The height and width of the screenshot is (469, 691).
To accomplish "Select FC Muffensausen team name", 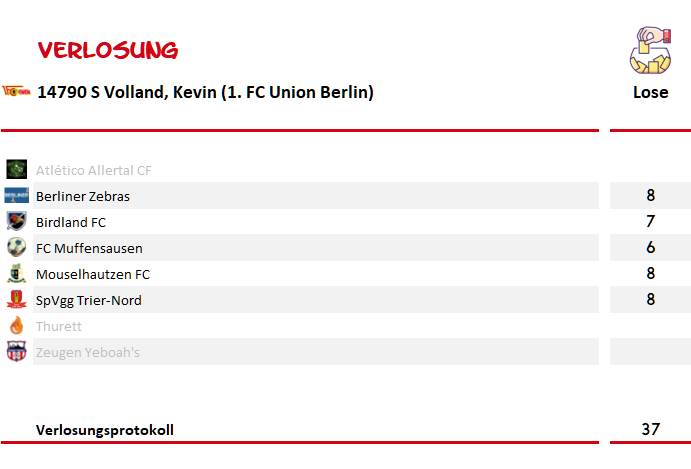I will pyautogui.click(x=89, y=248).
